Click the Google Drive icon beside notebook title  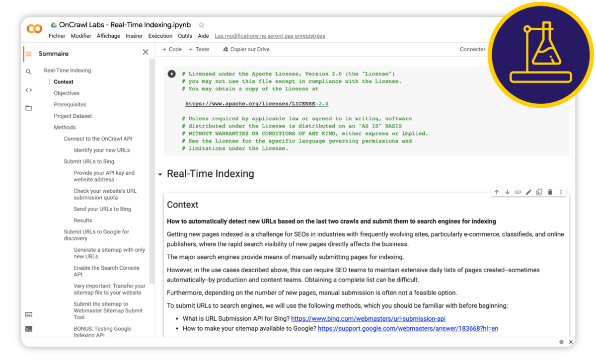54,25
